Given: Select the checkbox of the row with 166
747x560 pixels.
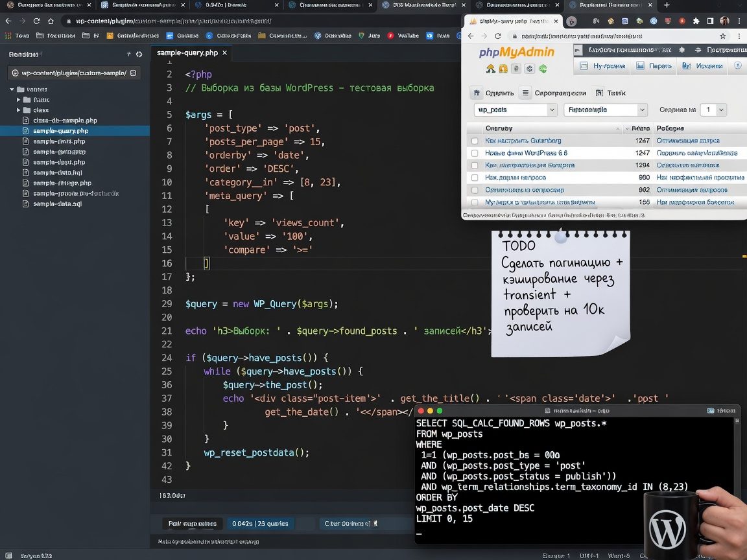Looking at the screenshot, I should pos(475,202).
